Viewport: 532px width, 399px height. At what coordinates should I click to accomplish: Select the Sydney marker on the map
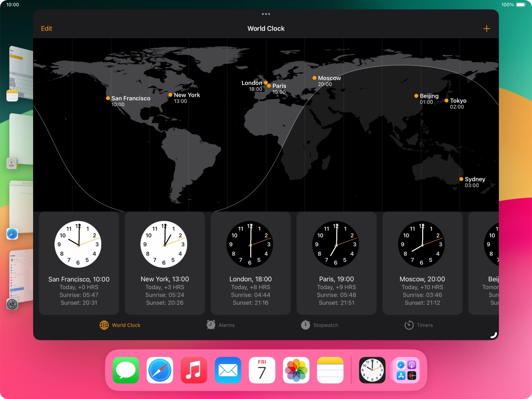(461, 179)
